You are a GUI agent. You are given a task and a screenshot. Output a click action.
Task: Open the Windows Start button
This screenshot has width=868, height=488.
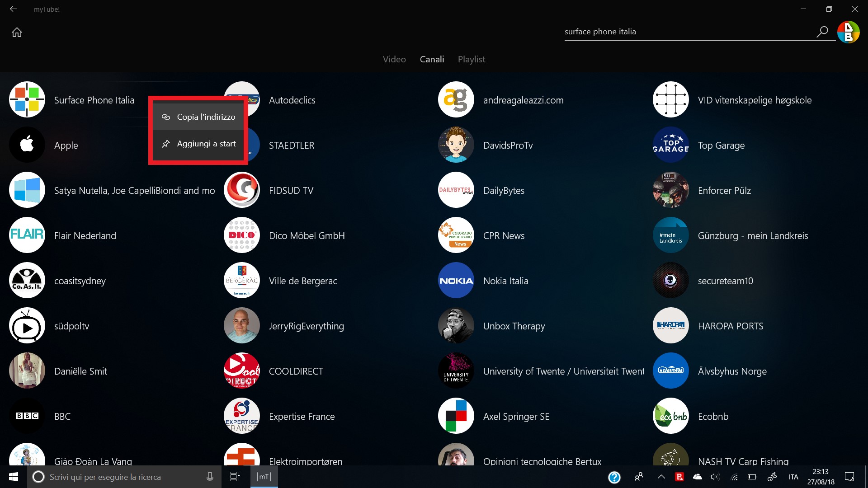[x=14, y=477]
